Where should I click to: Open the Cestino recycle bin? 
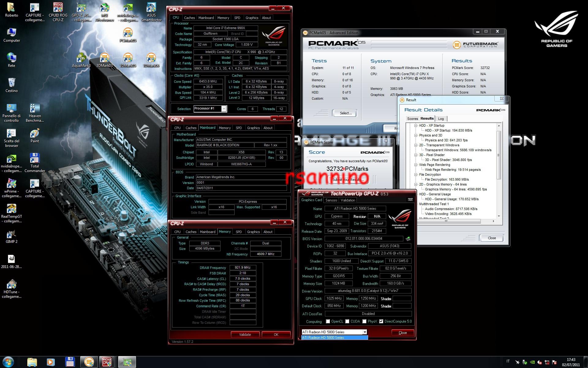click(x=11, y=85)
